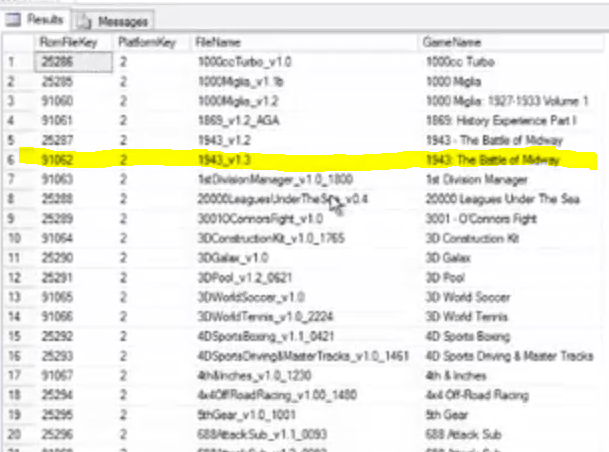Screen dimensions: 609x452
Task: Select file name 3001OConnorsFight_v1.0
Action: (260, 219)
